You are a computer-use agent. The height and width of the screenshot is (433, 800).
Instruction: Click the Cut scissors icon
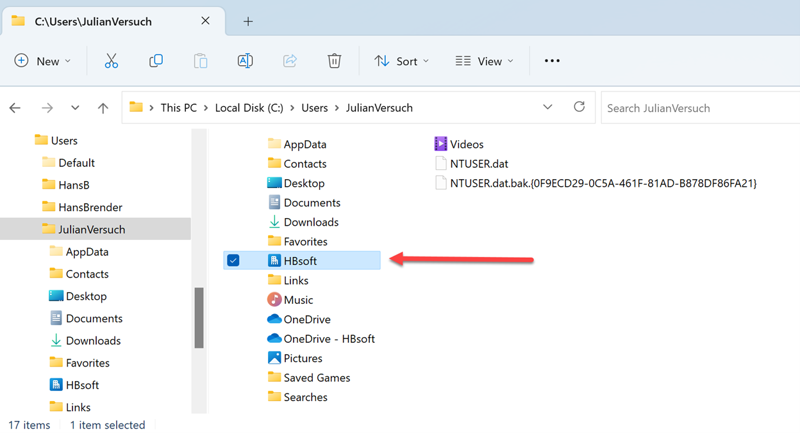coord(111,61)
